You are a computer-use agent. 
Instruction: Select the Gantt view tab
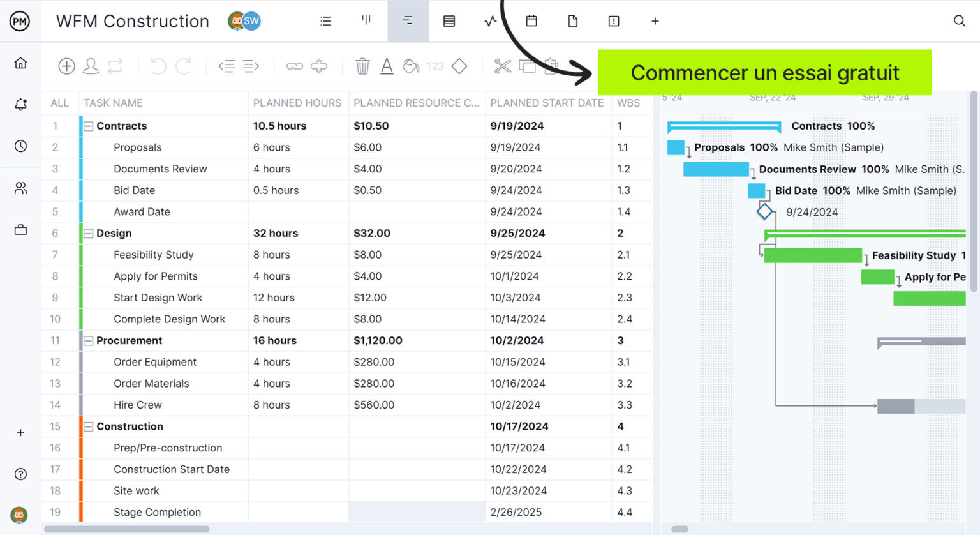[x=408, y=21]
